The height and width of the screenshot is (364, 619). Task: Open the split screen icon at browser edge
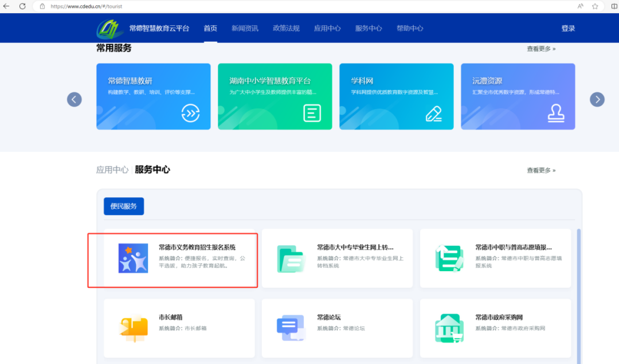[614, 6]
